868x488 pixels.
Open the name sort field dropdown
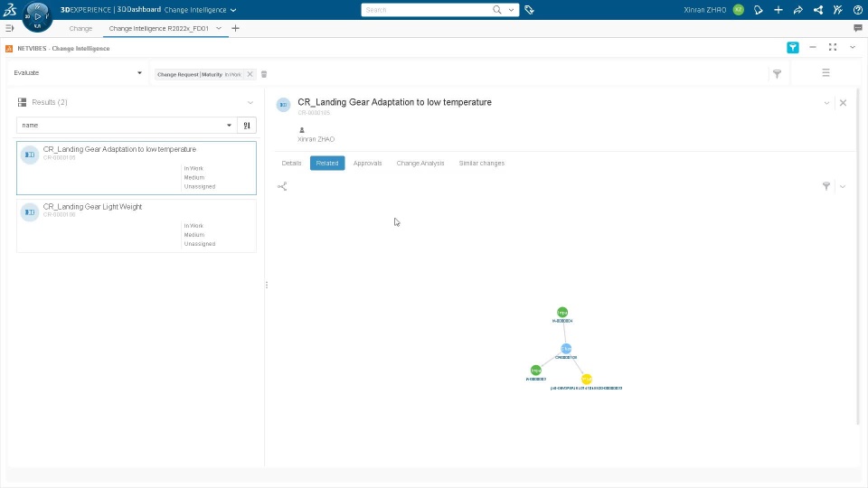coord(127,125)
